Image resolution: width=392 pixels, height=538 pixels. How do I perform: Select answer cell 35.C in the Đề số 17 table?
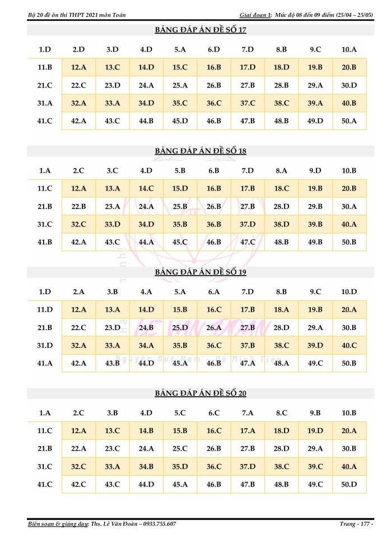click(180, 103)
